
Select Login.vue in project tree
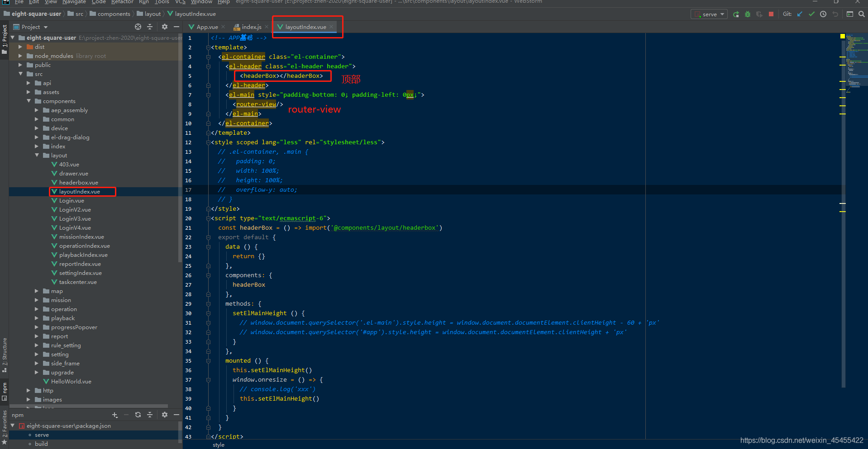coord(72,201)
